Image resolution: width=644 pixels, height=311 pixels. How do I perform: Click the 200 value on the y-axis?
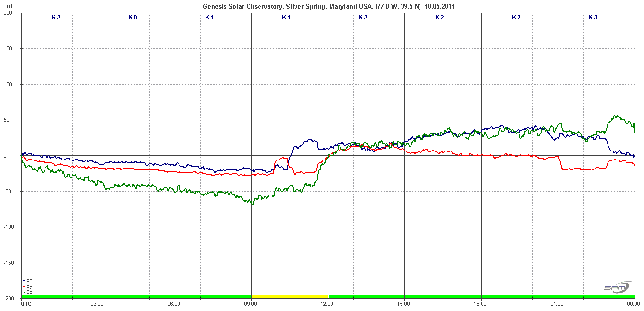pyautogui.click(x=8, y=13)
